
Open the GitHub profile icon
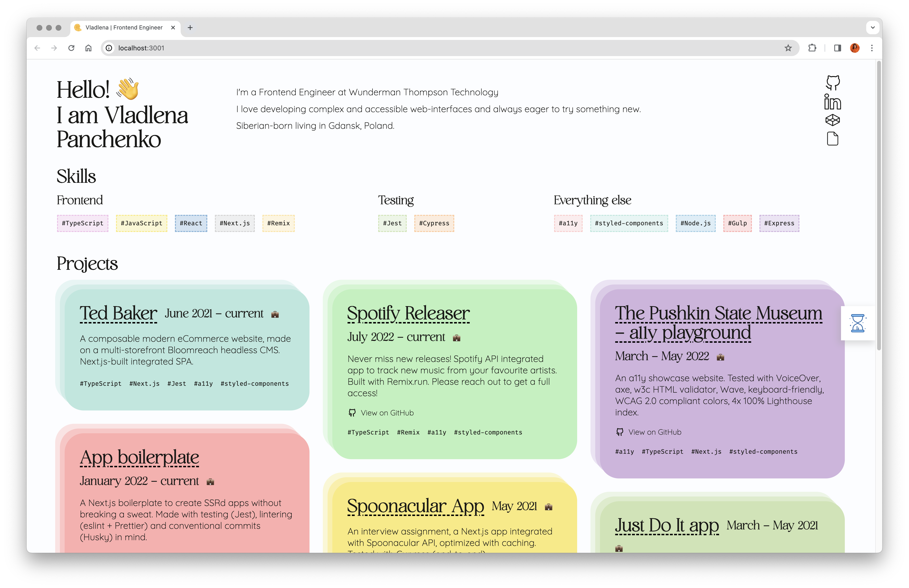(x=833, y=82)
